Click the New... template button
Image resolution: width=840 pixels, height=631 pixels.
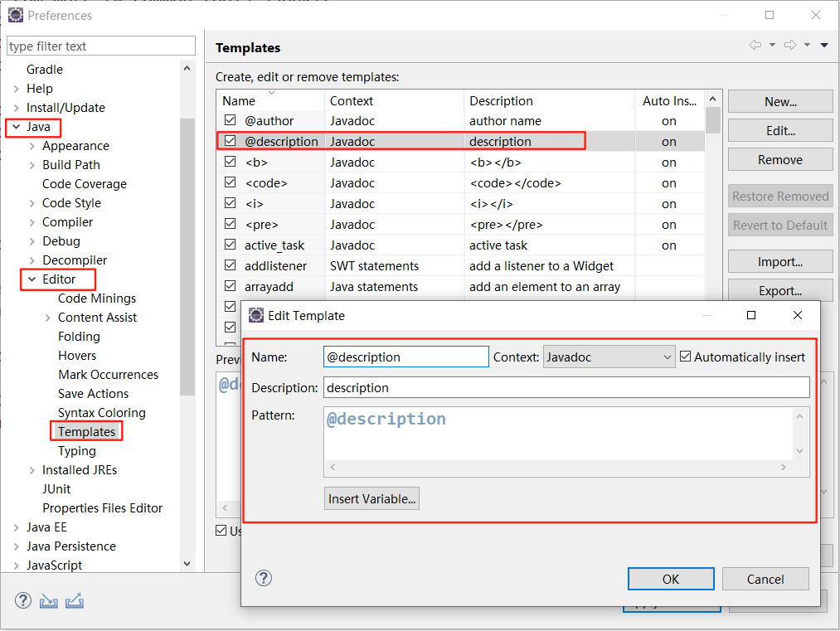(x=780, y=101)
